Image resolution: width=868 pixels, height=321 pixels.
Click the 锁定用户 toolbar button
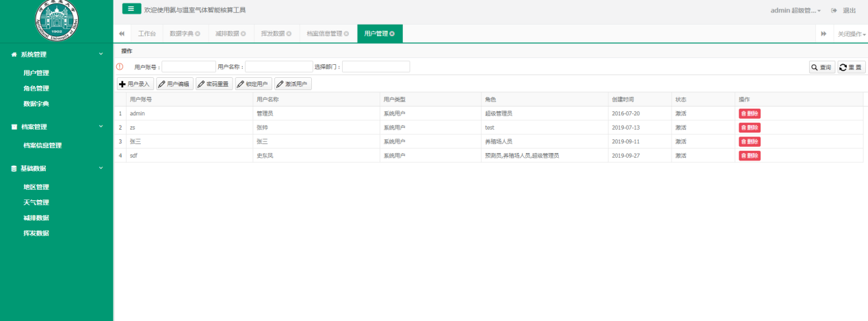click(254, 84)
